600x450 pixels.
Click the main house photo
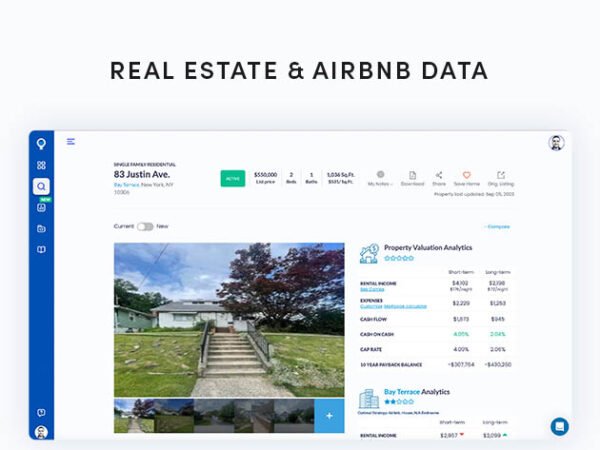point(229,319)
